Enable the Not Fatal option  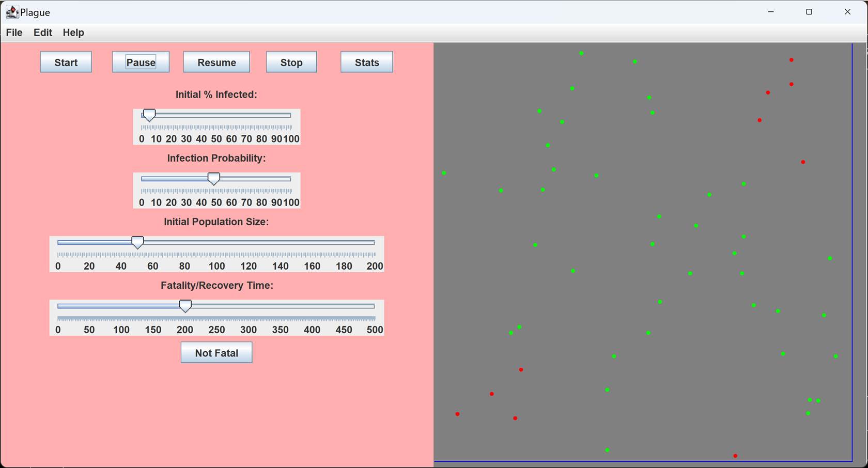(x=216, y=352)
